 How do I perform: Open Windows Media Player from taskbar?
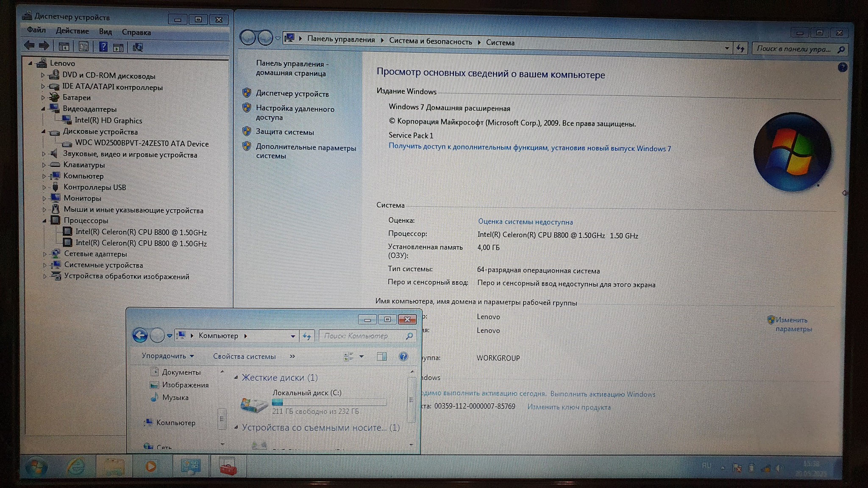click(151, 466)
